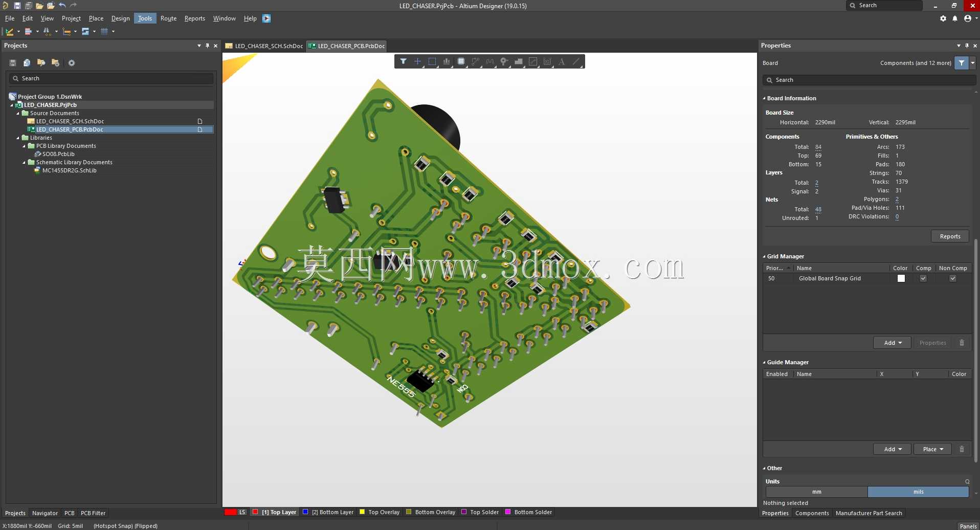Toggle the Properties selection filter button
The image size is (980, 530).
[x=962, y=63]
